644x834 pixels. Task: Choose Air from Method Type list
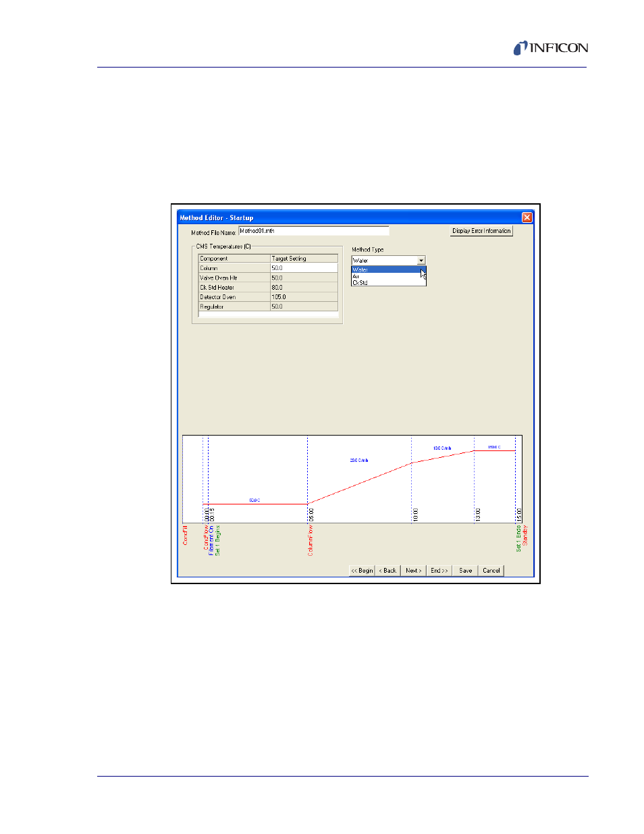(x=389, y=276)
